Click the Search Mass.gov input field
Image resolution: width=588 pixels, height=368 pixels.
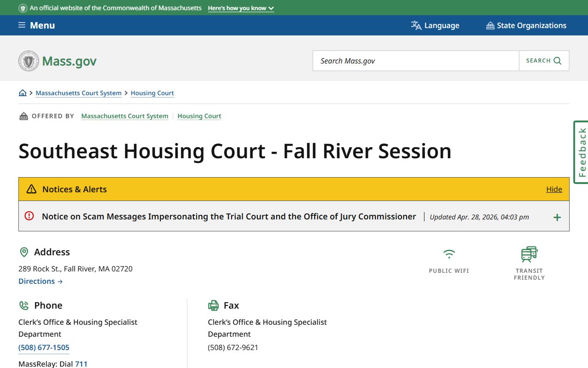[416, 61]
